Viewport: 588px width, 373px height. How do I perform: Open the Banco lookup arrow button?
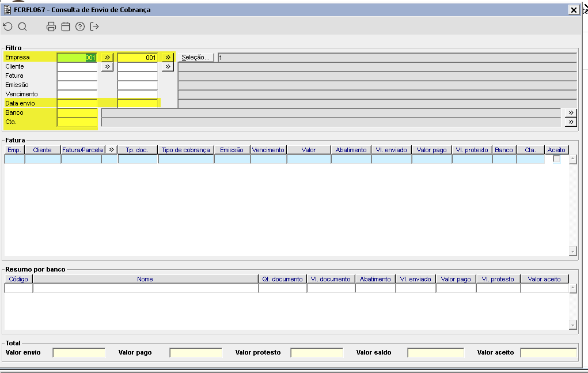(x=571, y=112)
